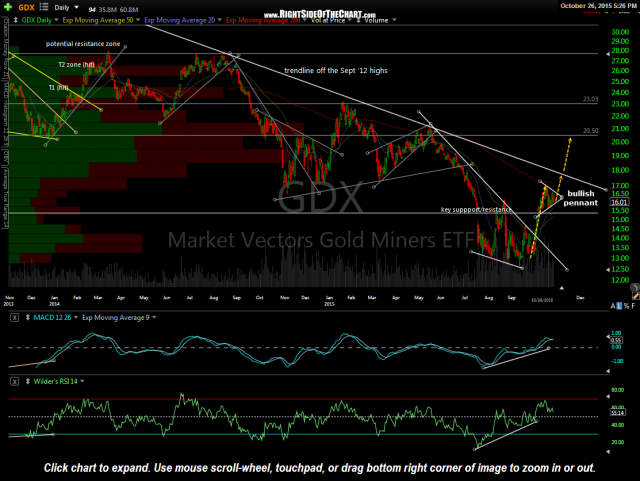Click the 'key support/resistance' label
The width and height of the screenshot is (640, 481).
tap(476, 210)
